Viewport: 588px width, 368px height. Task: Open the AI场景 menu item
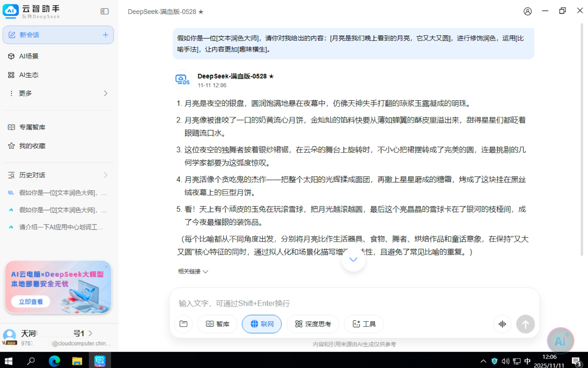click(29, 56)
